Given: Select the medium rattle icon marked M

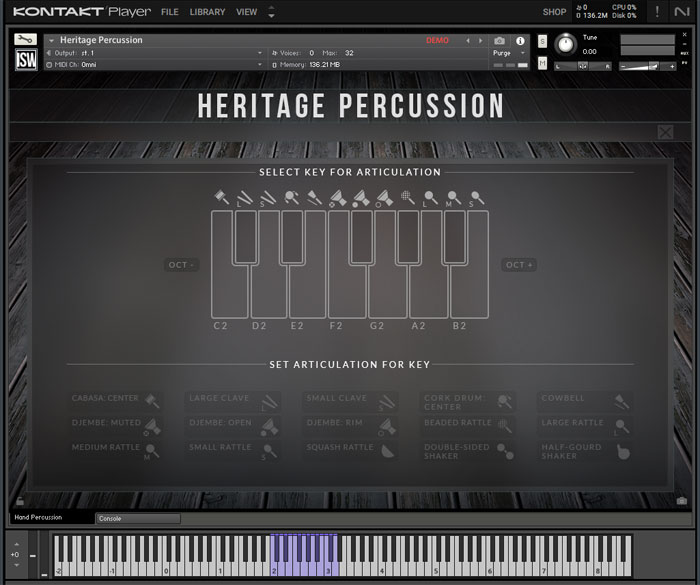Looking at the screenshot, I should 454,198.
